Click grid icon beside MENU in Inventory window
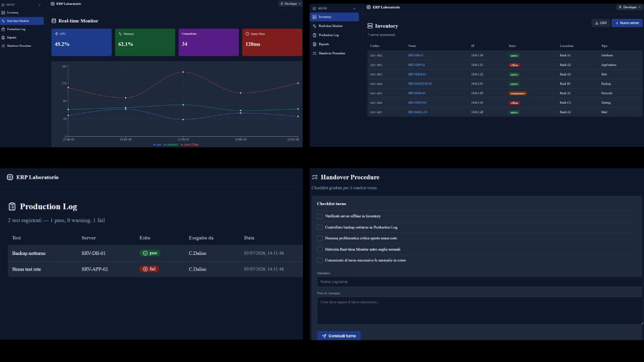The image size is (644, 362). coord(314,8)
